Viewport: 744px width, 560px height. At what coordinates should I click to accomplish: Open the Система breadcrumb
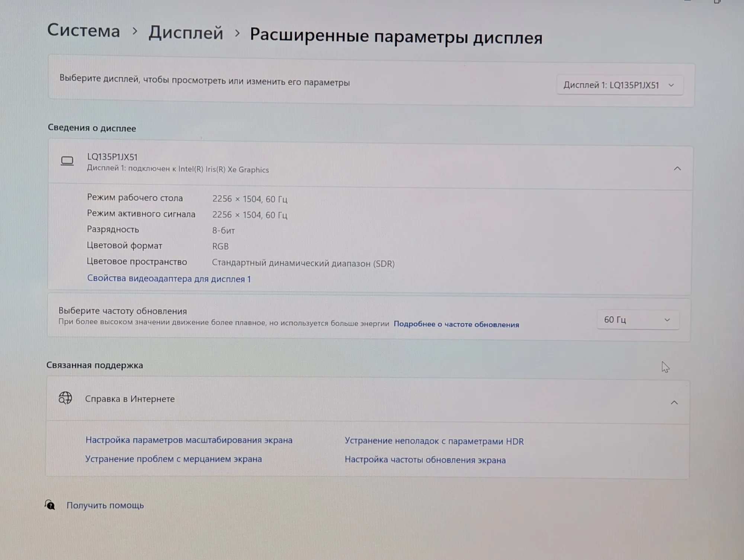point(84,30)
